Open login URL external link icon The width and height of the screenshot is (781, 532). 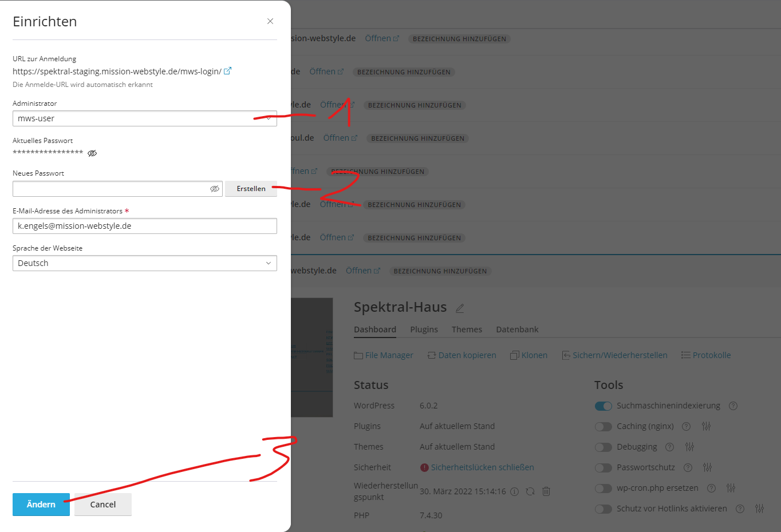pos(227,71)
